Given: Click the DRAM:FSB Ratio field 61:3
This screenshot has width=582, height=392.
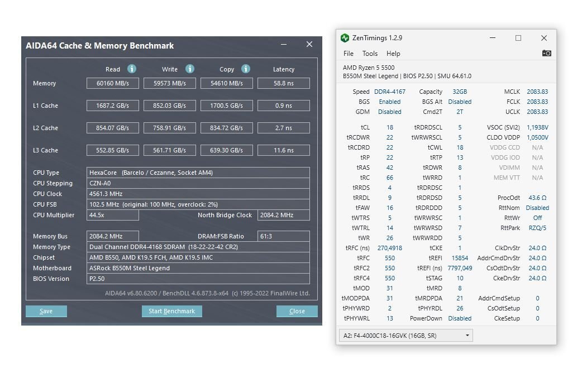Looking at the screenshot, I should point(284,236).
